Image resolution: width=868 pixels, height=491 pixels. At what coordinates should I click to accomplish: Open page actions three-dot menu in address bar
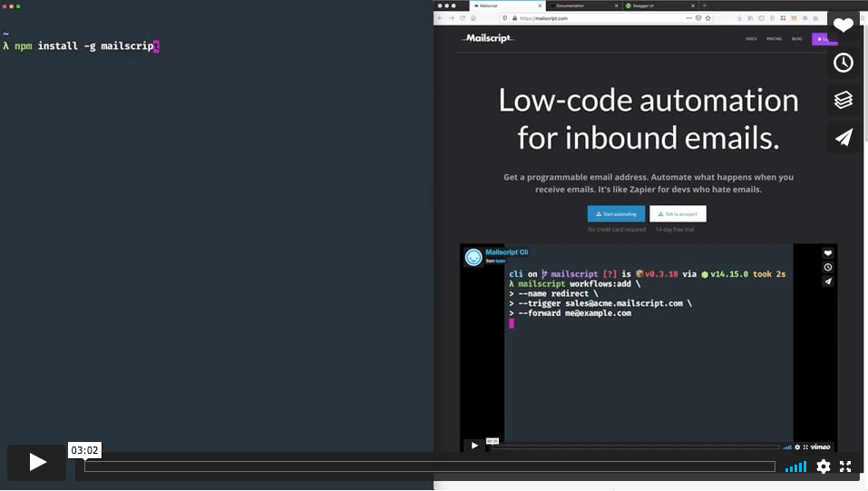pyautogui.click(x=688, y=18)
